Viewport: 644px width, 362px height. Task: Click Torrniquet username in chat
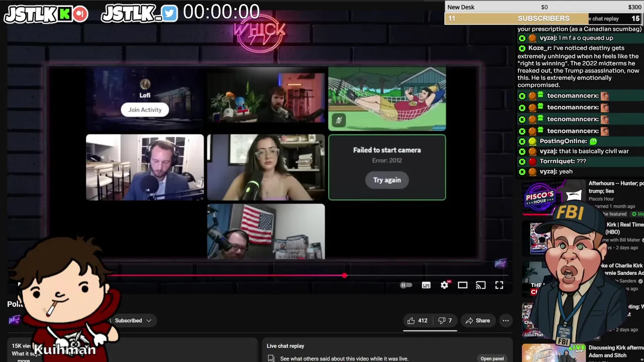[557, 161]
